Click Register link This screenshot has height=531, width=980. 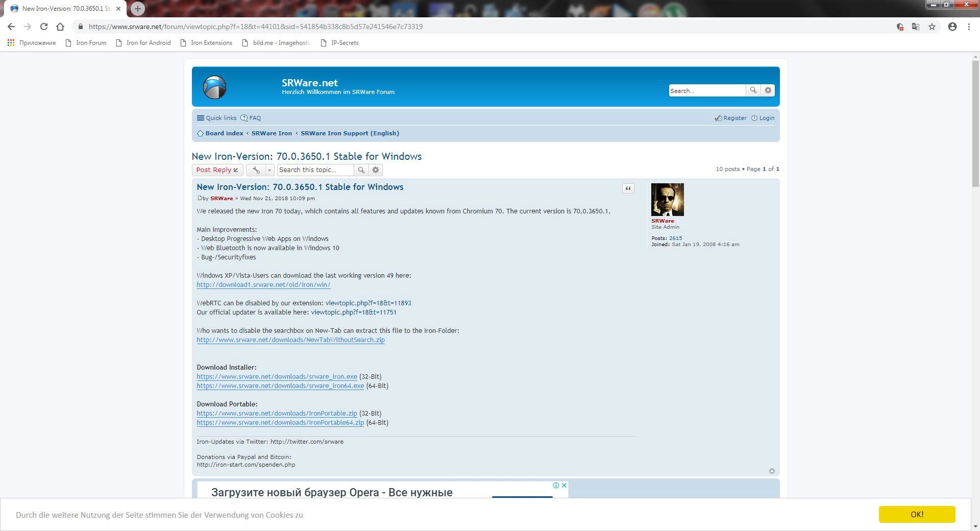(x=731, y=118)
